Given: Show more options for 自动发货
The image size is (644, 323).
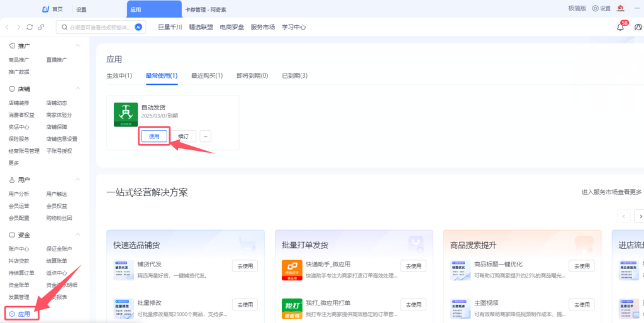Looking at the screenshot, I should 206,136.
